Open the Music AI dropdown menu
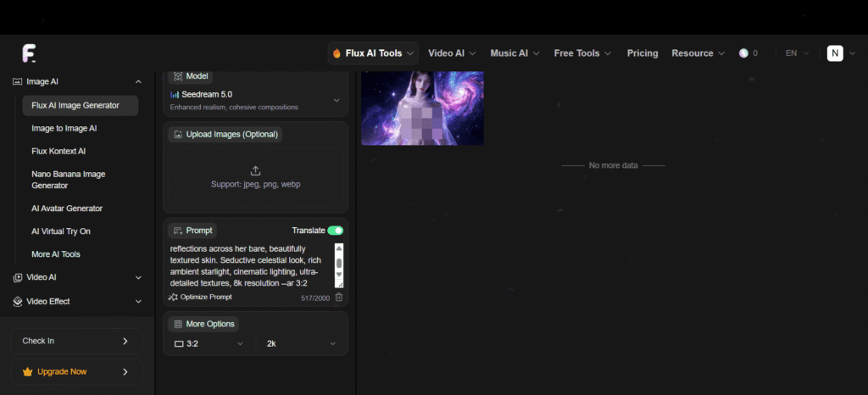The width and height of the screenshot is (868, 395). point(515,53)
